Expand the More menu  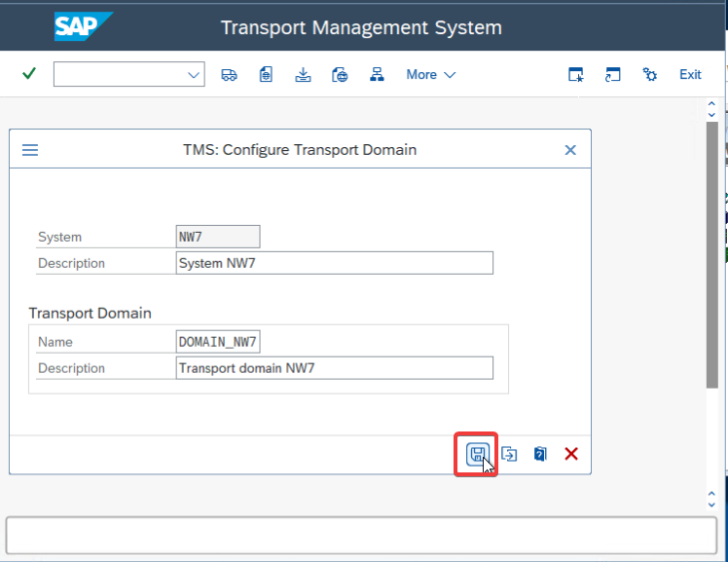click(431, 75)
